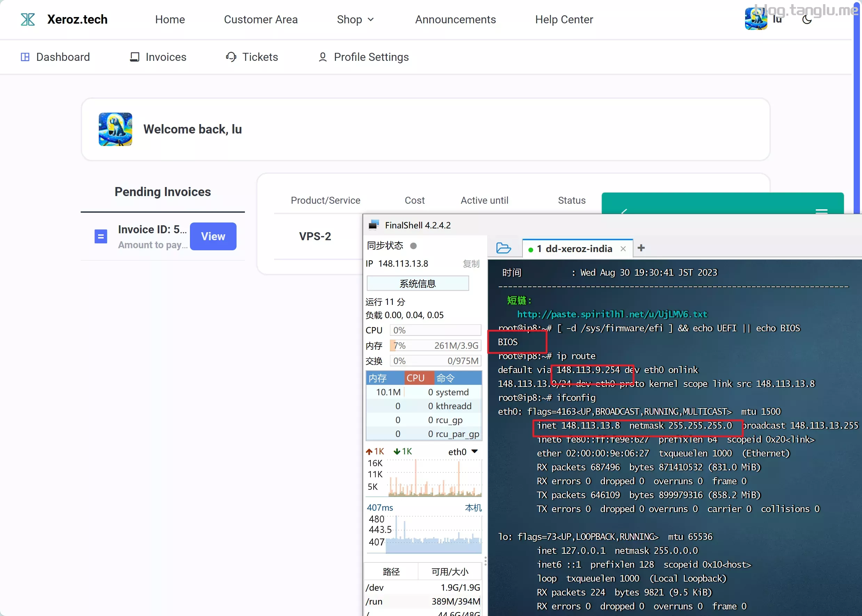Sort processes by the 命令 column header
The height and width of the screenshot is (616, 862).
pyautogui.click(x=458, y=378)
